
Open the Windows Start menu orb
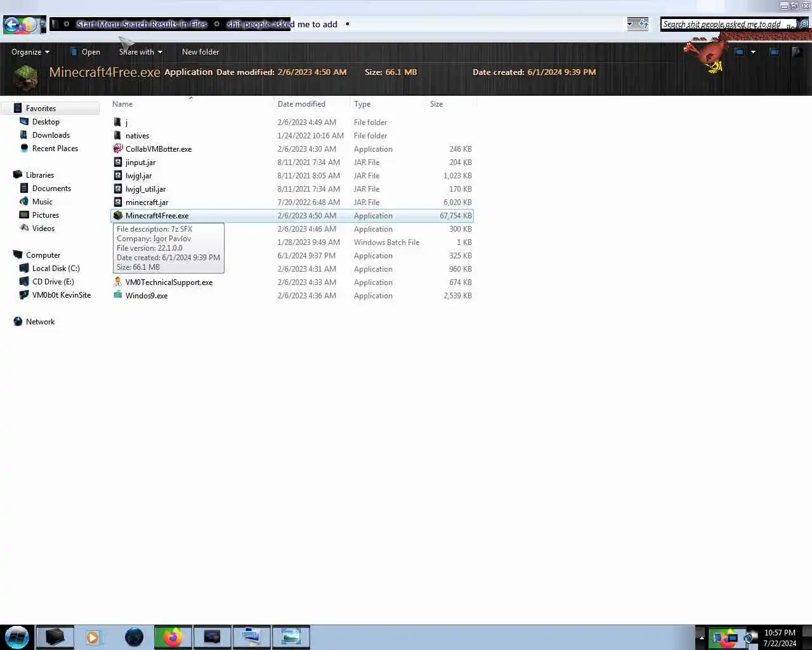pos(16,637)
